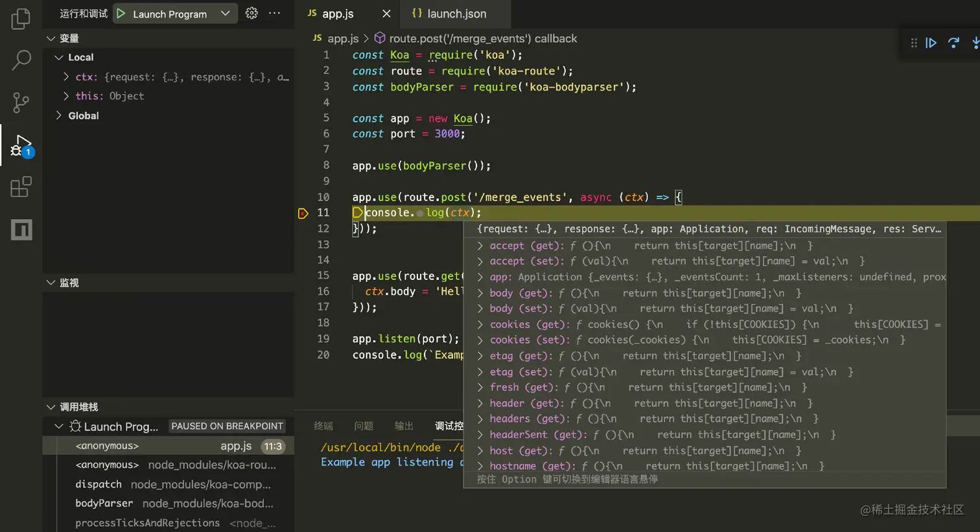Select the processTicksAndRejections stack frame
This screenshot has height=532, width=980.
[x=169, y=523]
